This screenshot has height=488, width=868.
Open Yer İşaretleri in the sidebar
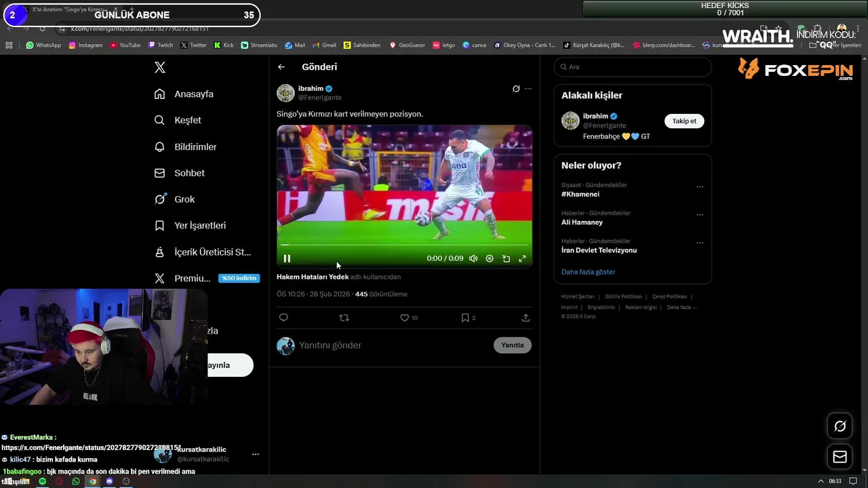[x=190, y=225]
